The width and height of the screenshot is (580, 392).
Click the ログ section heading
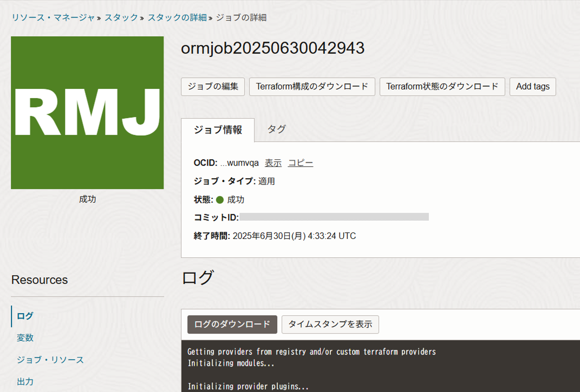coord(198,278)
